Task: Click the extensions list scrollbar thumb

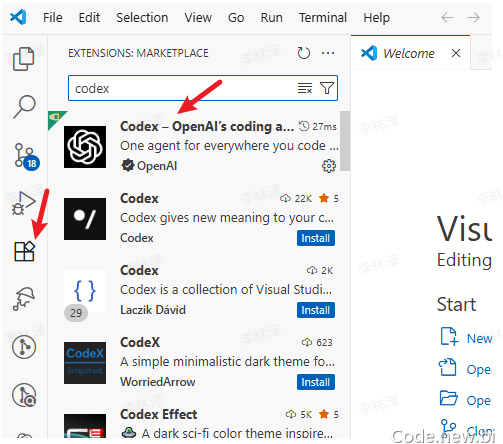Action: pos(345,141)
